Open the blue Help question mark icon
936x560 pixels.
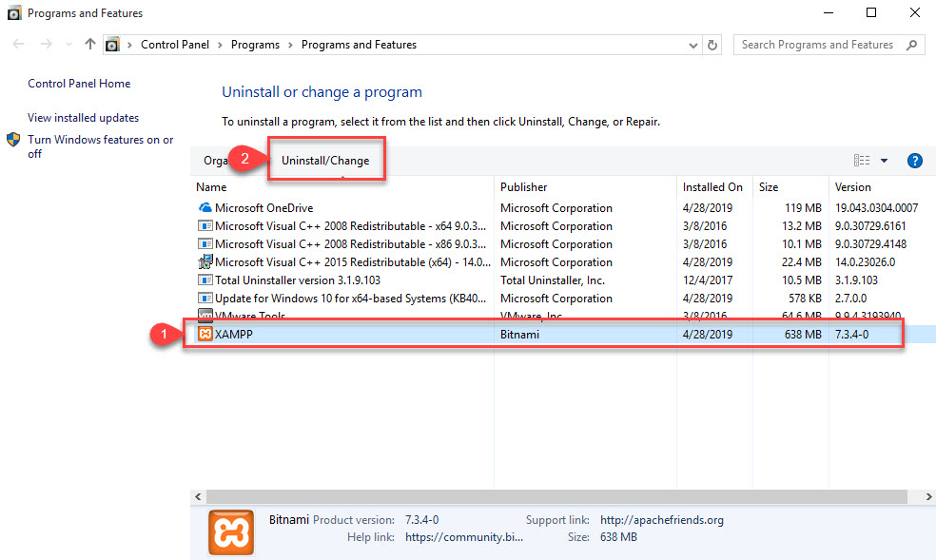click(914, 161)
